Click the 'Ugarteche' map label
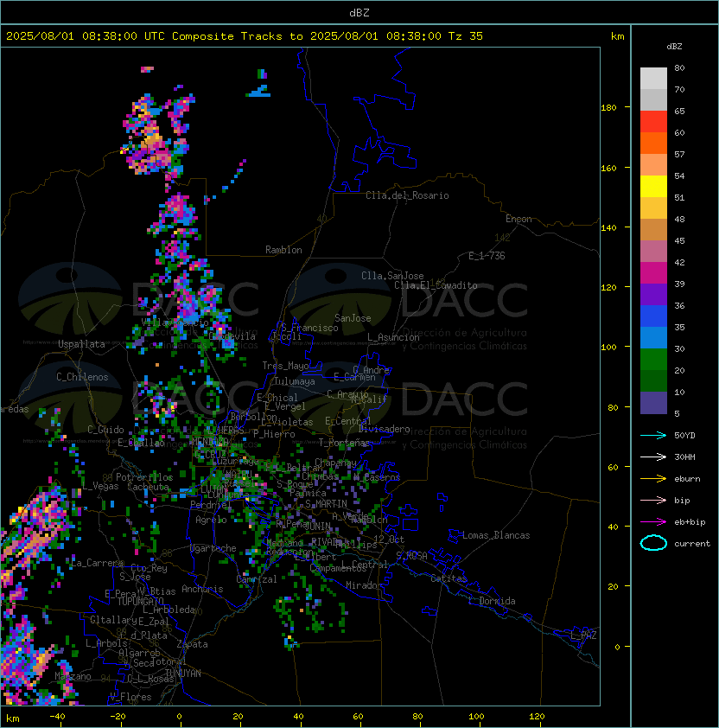The height and width of the screenshot is (728, 719). pos(213,548)
